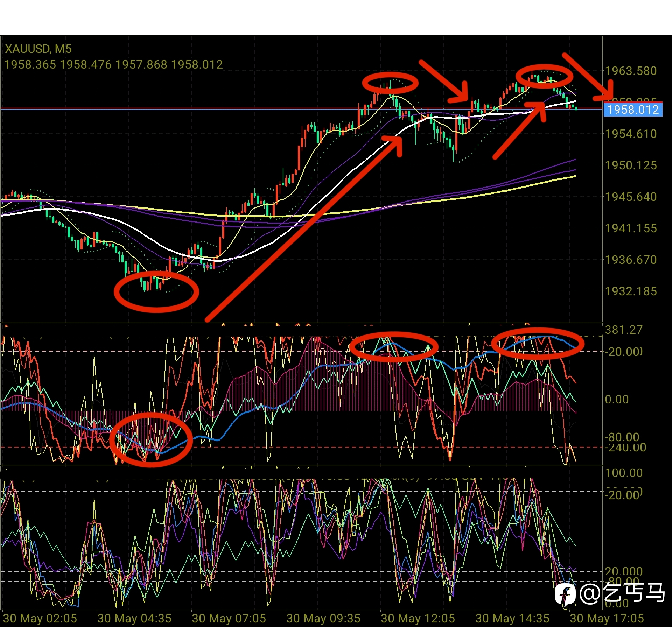Click the XAUUSD, M5 symbol label
This screenshot has width=672, height=627.
[x=38, y=49]
